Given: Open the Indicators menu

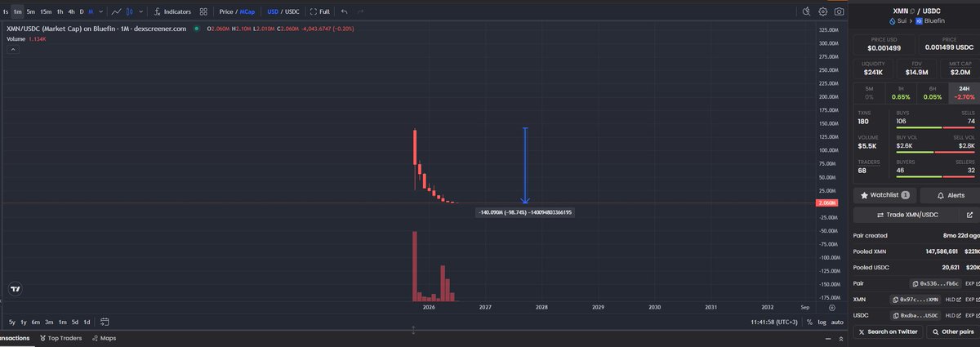Looking at the screenshot, I should (x=172, y=12).
